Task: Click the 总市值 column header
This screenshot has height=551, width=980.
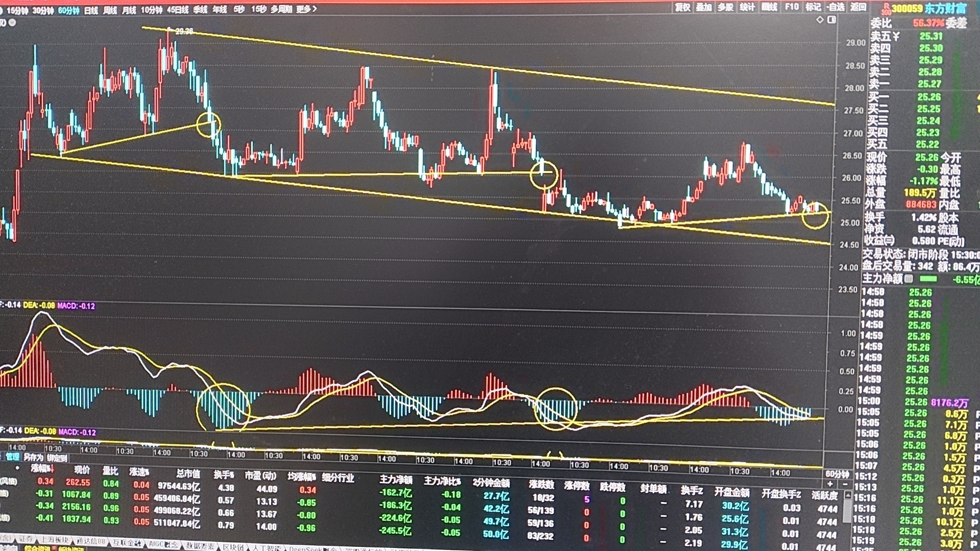Action: (x=188, y=473)
